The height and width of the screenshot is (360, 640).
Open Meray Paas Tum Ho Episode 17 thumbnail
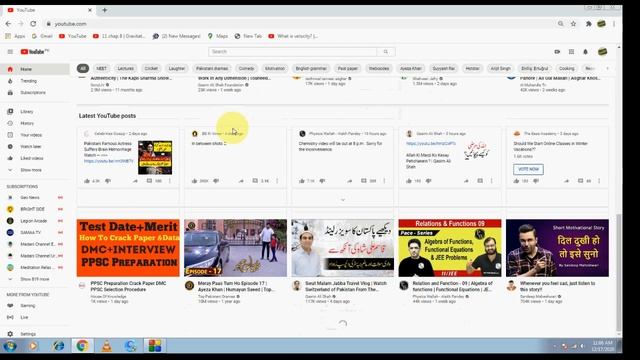pyautogui.click(x=236, y=248)
